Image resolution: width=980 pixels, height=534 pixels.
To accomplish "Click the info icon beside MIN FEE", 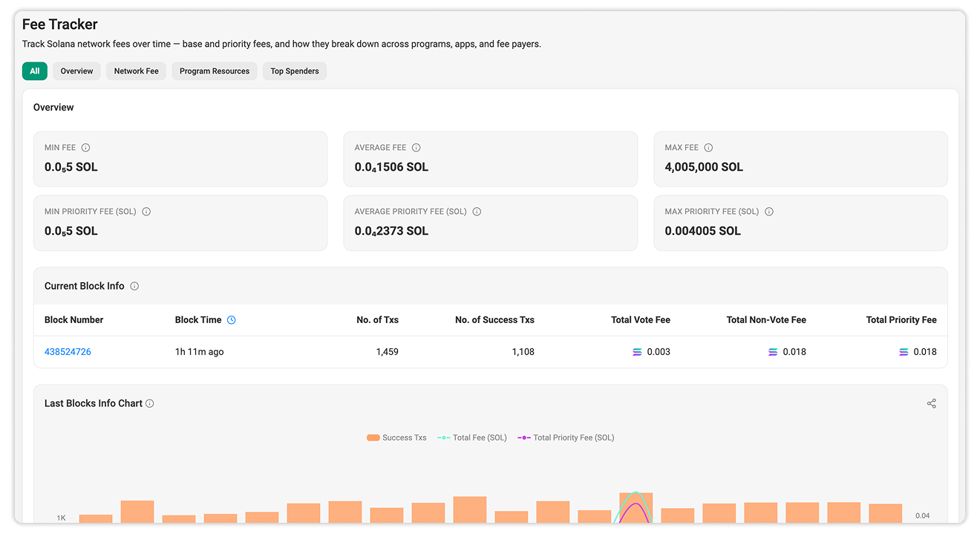I will [85, 148].
